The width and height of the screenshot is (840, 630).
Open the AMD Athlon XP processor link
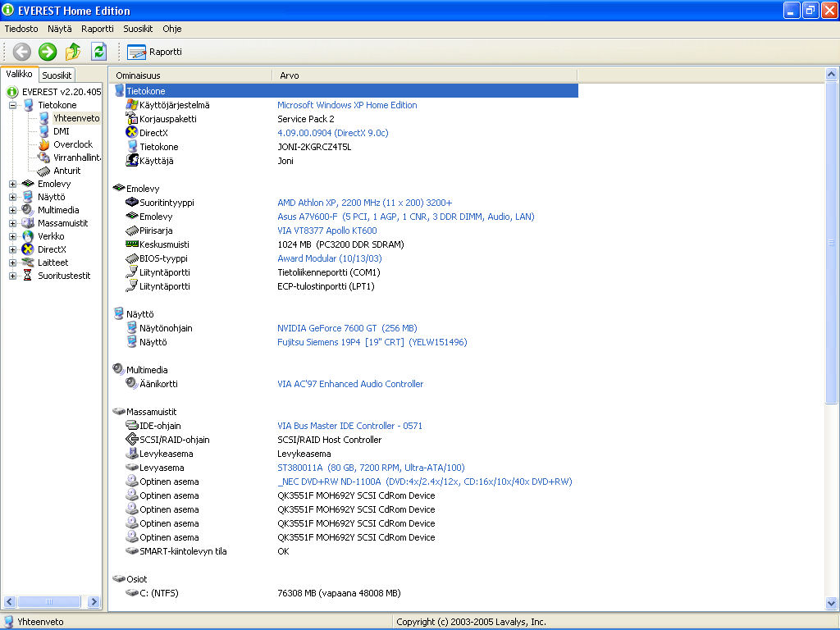click(x=365, y=203)
